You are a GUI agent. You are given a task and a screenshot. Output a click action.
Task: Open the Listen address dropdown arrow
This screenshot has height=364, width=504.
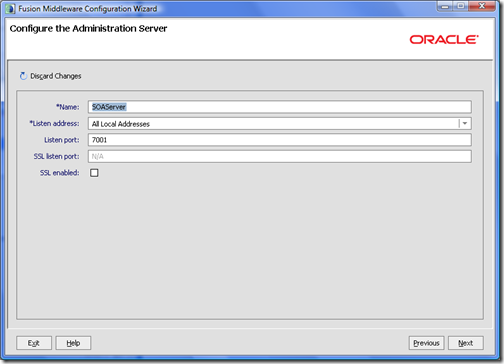(x=465, y=124)
